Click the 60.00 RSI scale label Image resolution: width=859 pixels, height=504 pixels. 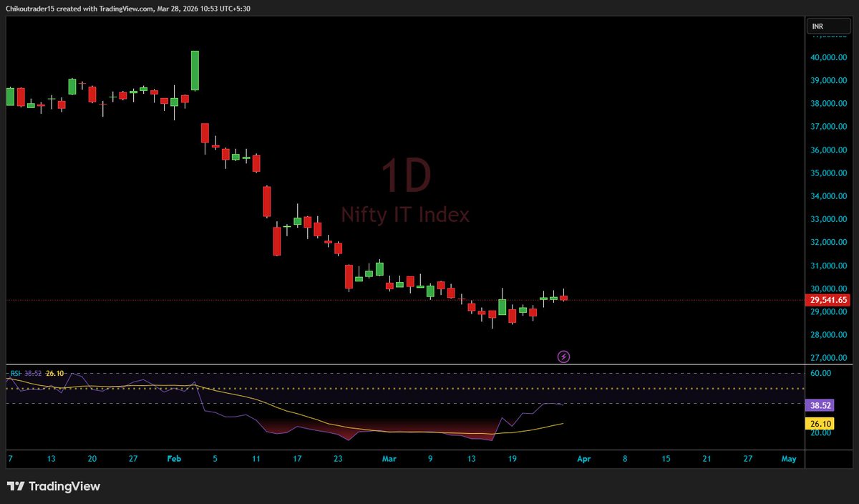coord(822,373)
